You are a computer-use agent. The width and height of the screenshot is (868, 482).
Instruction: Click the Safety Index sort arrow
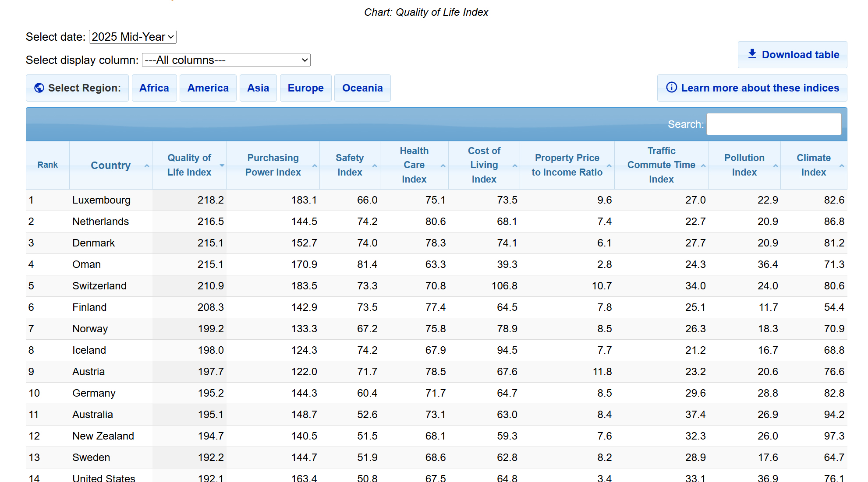click(x=375, y=166)
